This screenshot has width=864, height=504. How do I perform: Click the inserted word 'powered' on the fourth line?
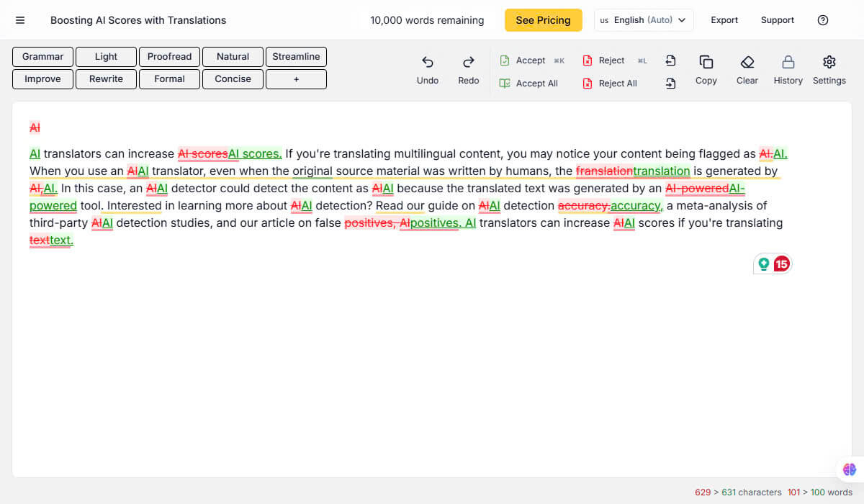[x=53, y=205]
